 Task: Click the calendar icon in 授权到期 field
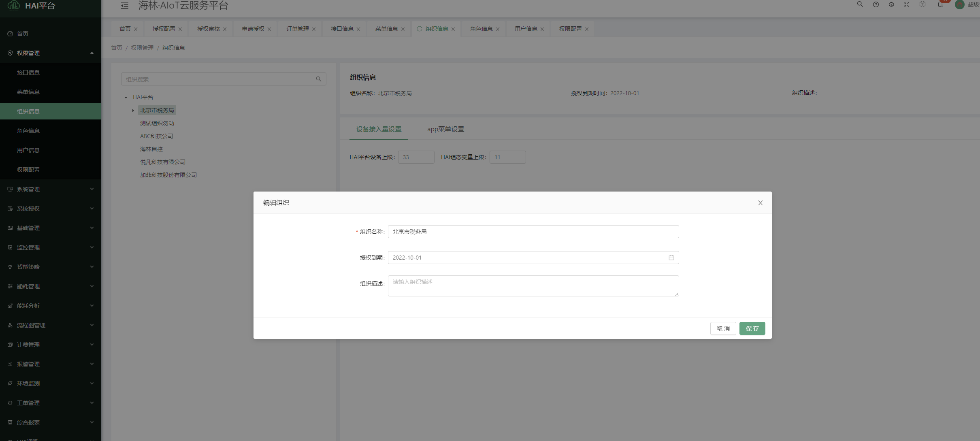pos(671,258)
